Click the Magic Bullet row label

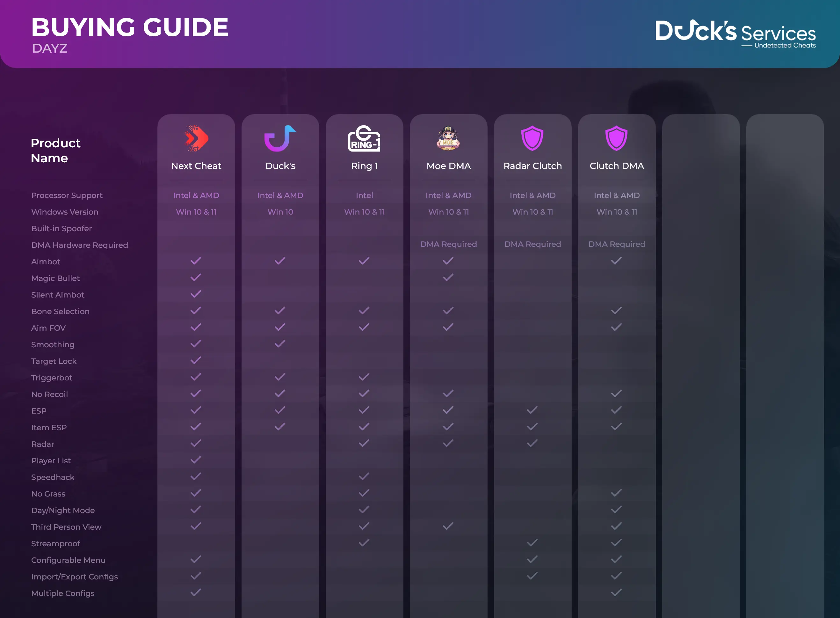(x=55, y=278)
